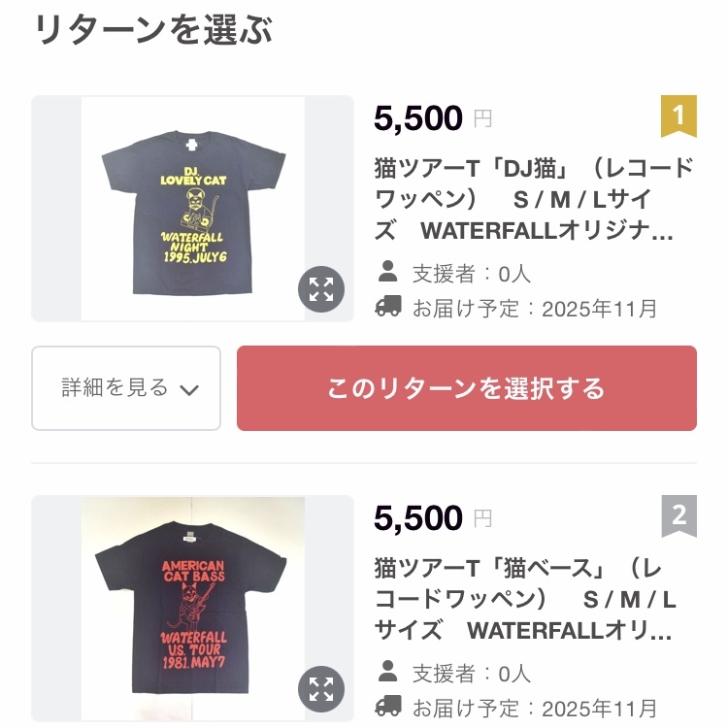Click the gray number 2 ribbon badge
The height and width of the screenshot is (728, 728).
click(x=678, y=516)
